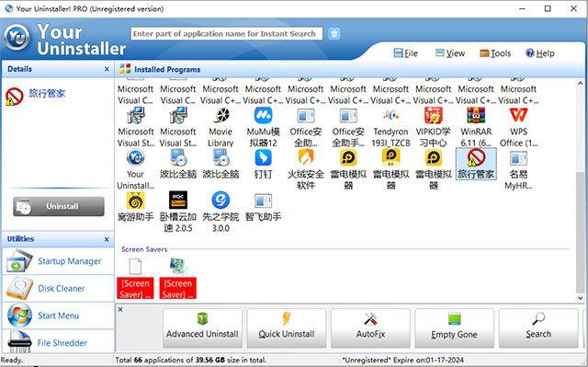
Task: Click the Advanced Uninstall button
Action: tap(202, 328)
